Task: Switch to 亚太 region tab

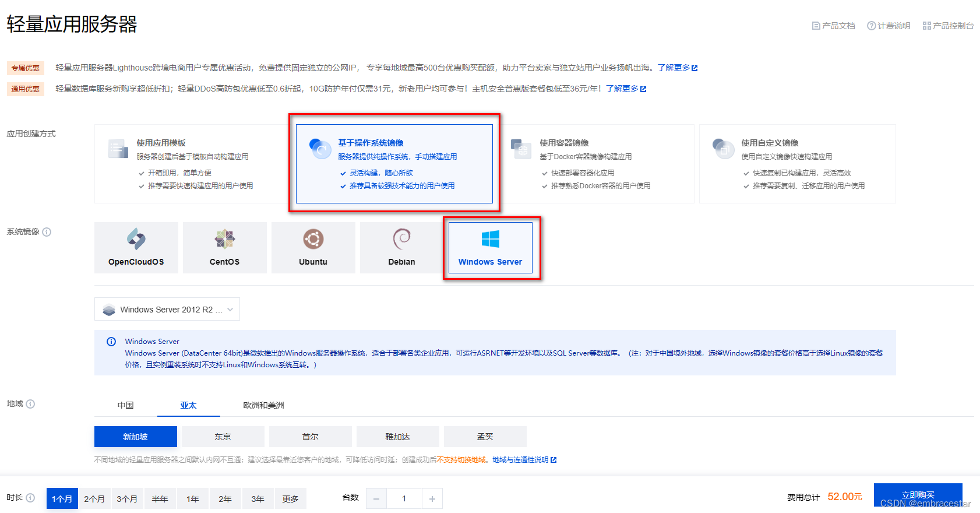Action: (x=189, y=405)
